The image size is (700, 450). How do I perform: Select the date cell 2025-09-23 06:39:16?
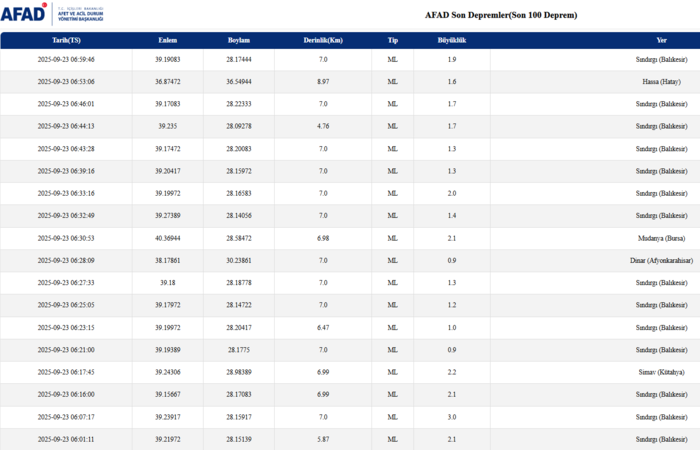[x=66, y=171]
